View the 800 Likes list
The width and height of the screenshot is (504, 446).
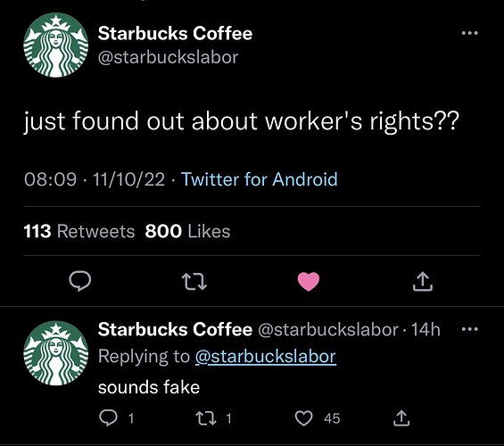(187, 231)
